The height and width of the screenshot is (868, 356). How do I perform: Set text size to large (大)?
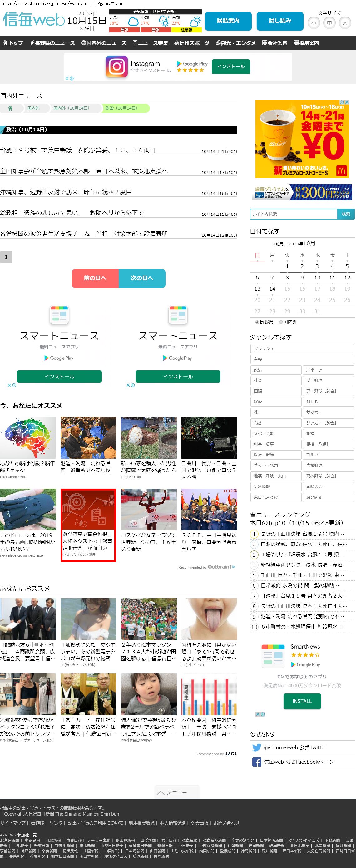coord(344,23)
